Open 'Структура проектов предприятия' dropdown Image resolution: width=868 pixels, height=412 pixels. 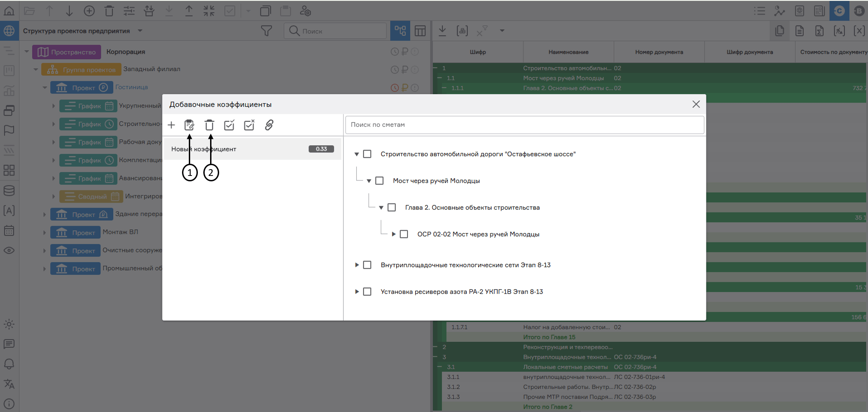[140, 31]
